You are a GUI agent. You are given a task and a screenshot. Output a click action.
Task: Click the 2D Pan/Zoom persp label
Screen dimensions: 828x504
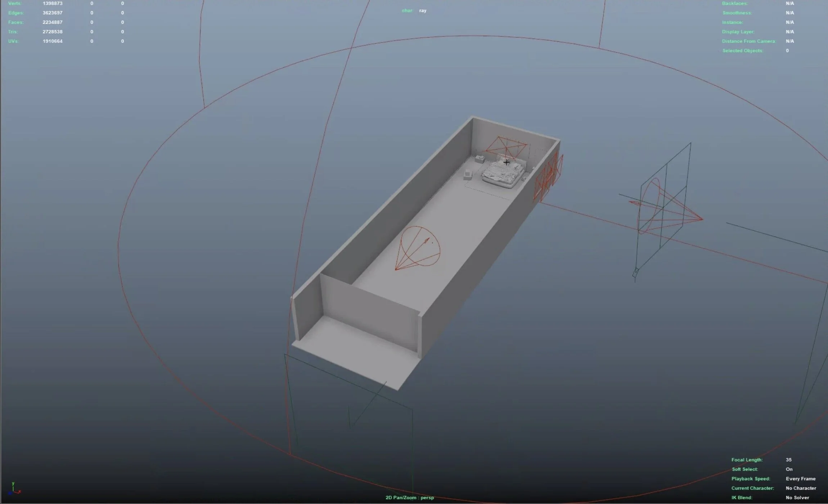[409, 498]
